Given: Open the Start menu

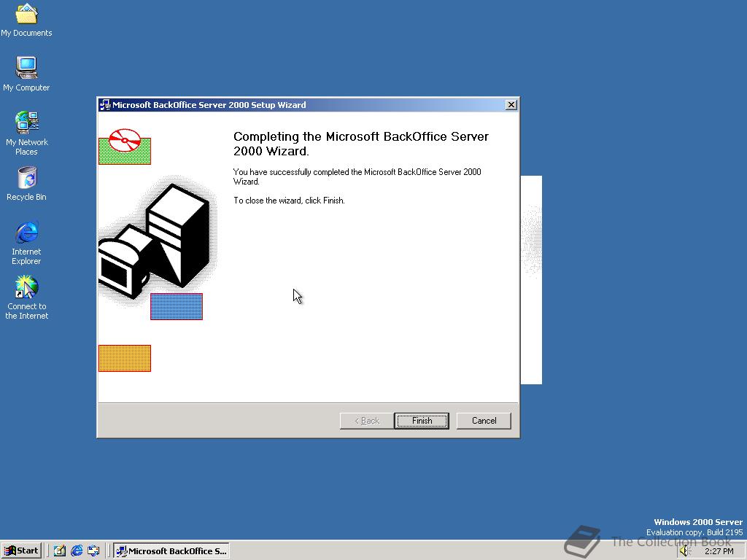Looking at the screenshot, I should (21, 551).
